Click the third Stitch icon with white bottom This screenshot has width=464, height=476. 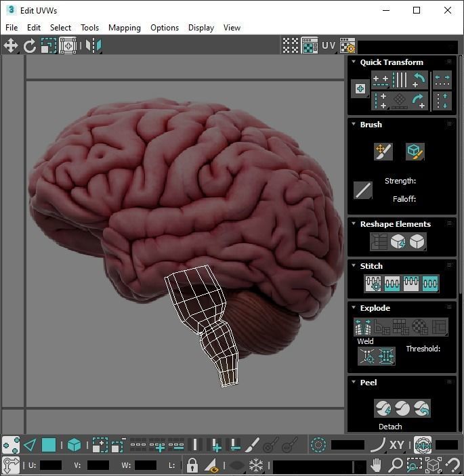411,284
